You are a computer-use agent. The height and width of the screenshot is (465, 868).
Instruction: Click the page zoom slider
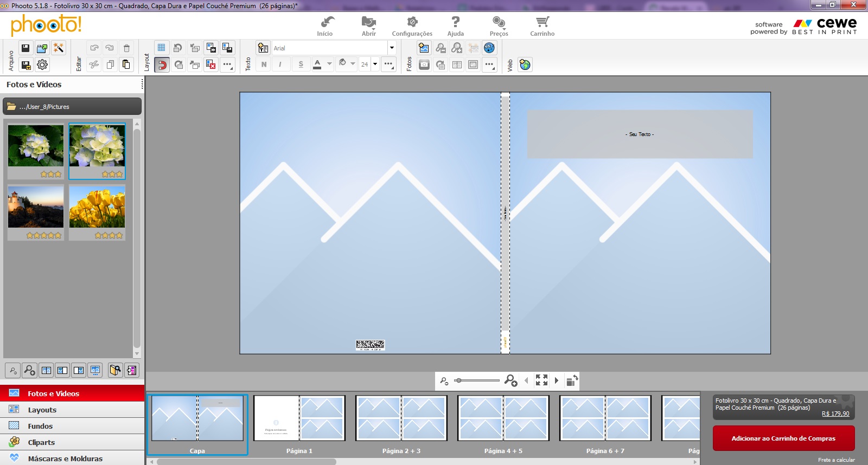tap(476, 380)
